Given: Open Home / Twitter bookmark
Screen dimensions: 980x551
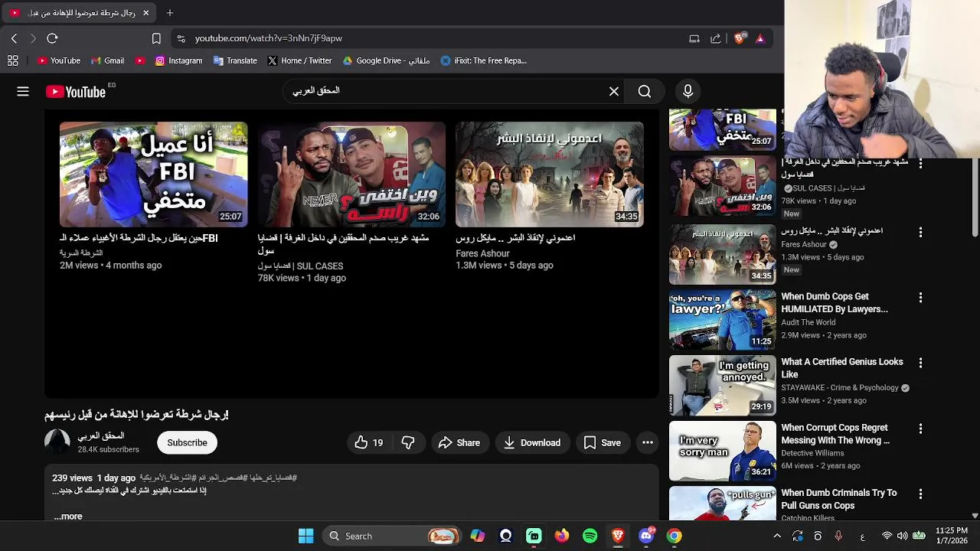Looking at the screenshot, I should click(299, 60).
